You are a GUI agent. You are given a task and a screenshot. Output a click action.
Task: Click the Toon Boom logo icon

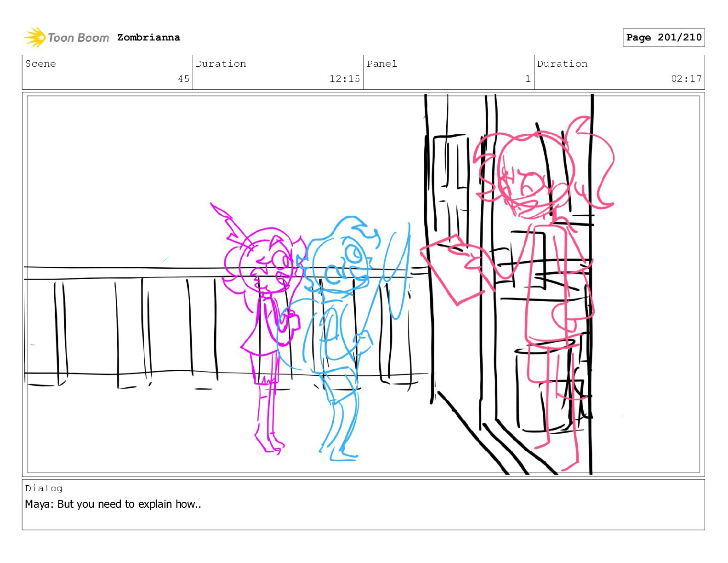pyautogui.click(x=35, y=37)
